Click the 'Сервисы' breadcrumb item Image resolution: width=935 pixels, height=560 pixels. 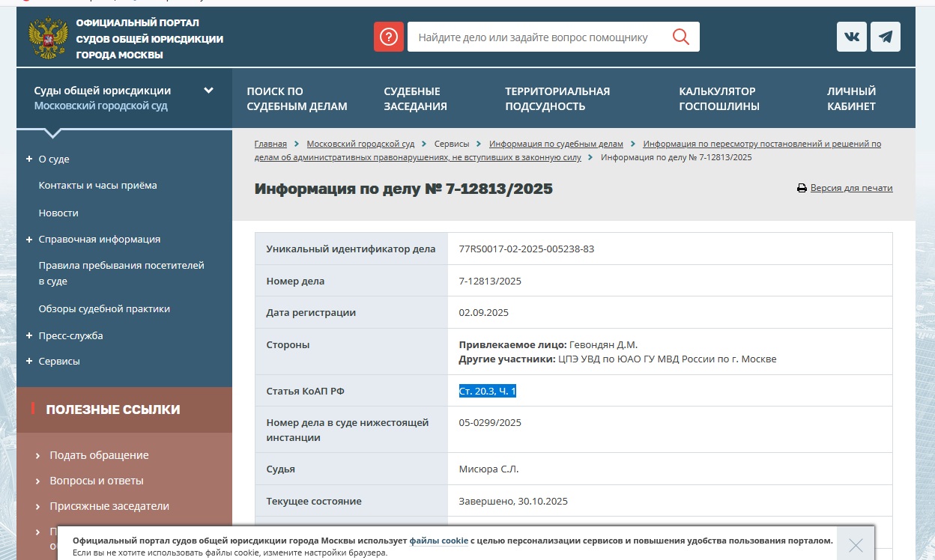tap(452, 144)
